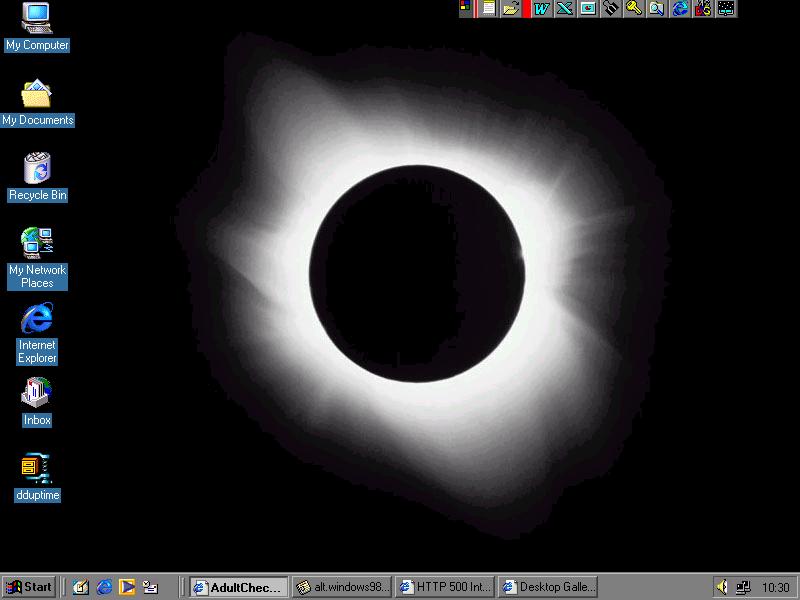This screenshot has width=800, height=600.
Task: Switch to the HTTP 500 Internet Explorer window
Action: point(445,587)
